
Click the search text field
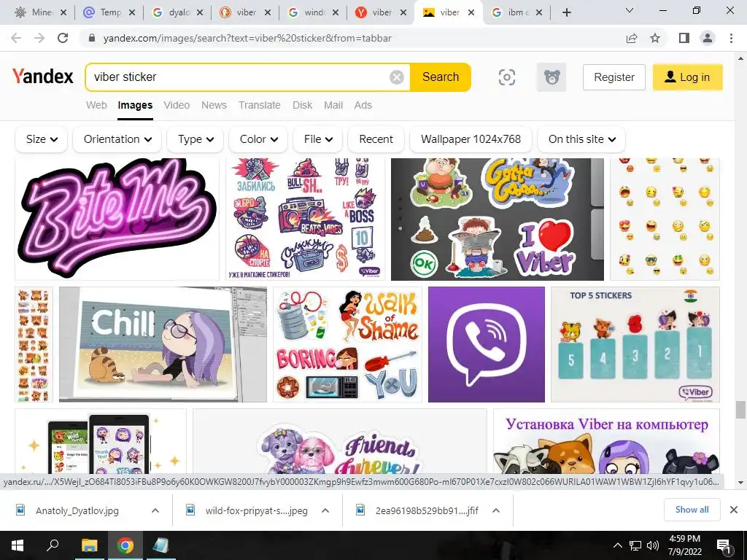pos(239,77)
